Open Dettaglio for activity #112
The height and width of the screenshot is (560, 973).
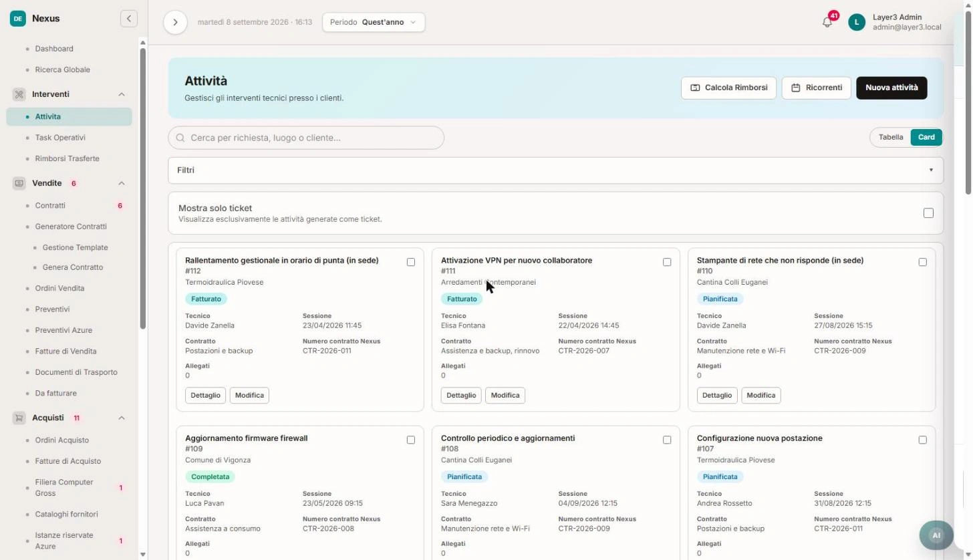[x=205, y=396]
